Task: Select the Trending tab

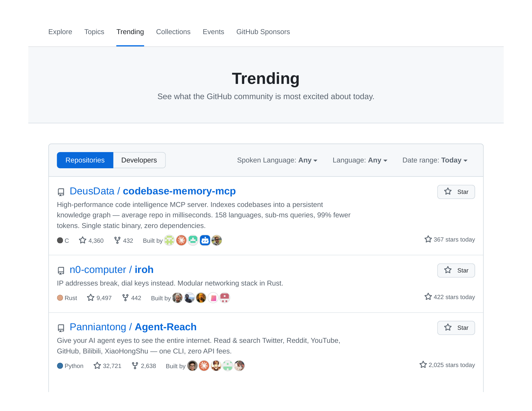Action: point(130,32)
